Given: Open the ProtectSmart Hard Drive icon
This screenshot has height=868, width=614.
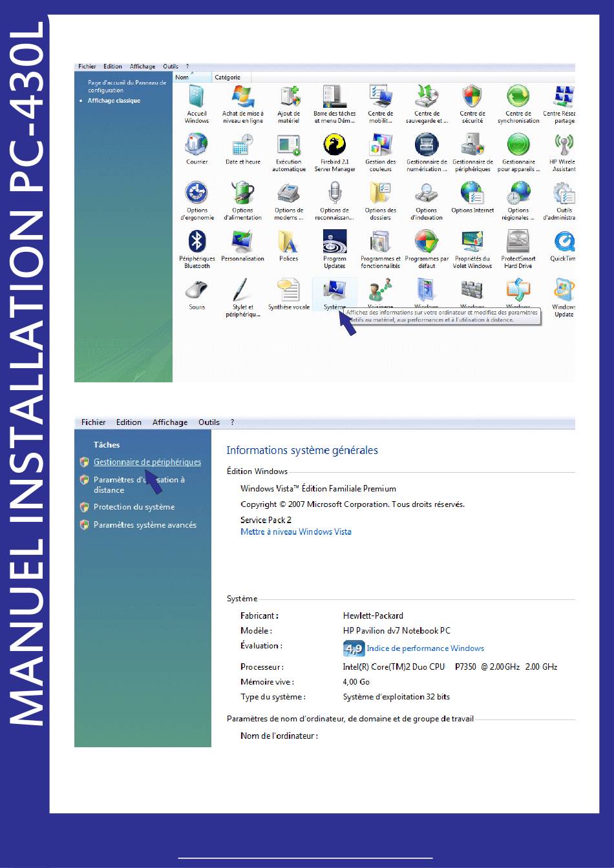Looking at the screenshot, I should click(518, 242).
